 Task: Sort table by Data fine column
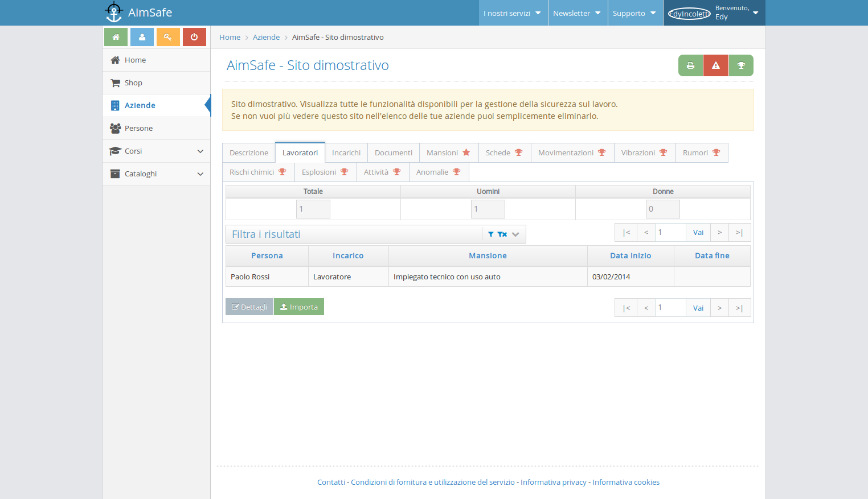click(x=712, y=255)
